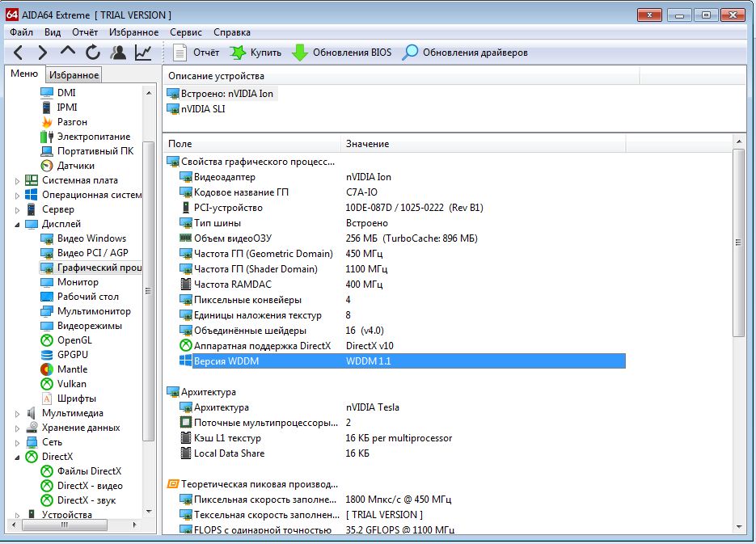This screenshot has height=544, width=756.
Task: Go back using the left arrow toolbar icon
Action: pyautogui.click(x=19, y=52)
